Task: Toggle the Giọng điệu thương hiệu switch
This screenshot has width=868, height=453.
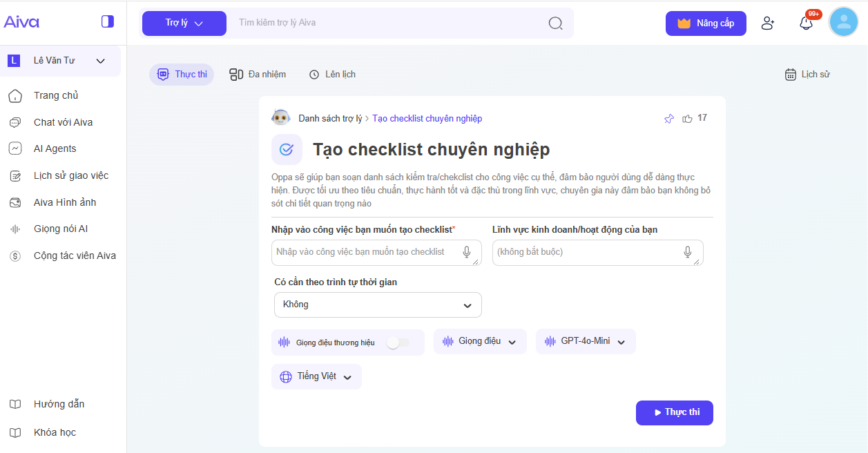Action: point(397,343)
